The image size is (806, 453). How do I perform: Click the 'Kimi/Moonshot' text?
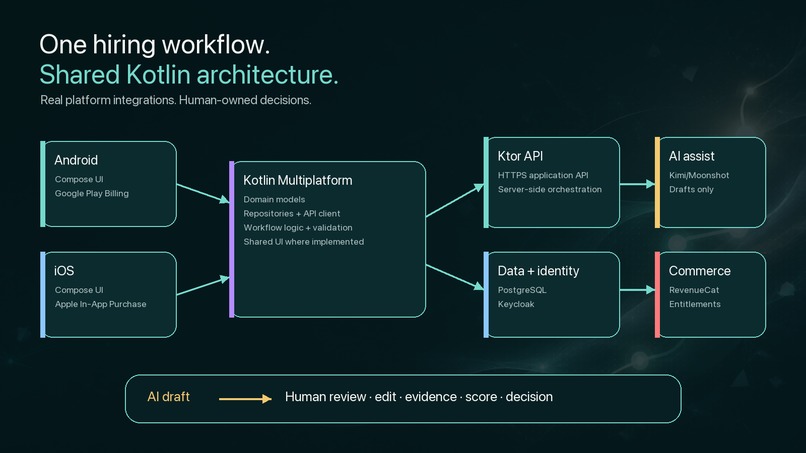point(699,175)
